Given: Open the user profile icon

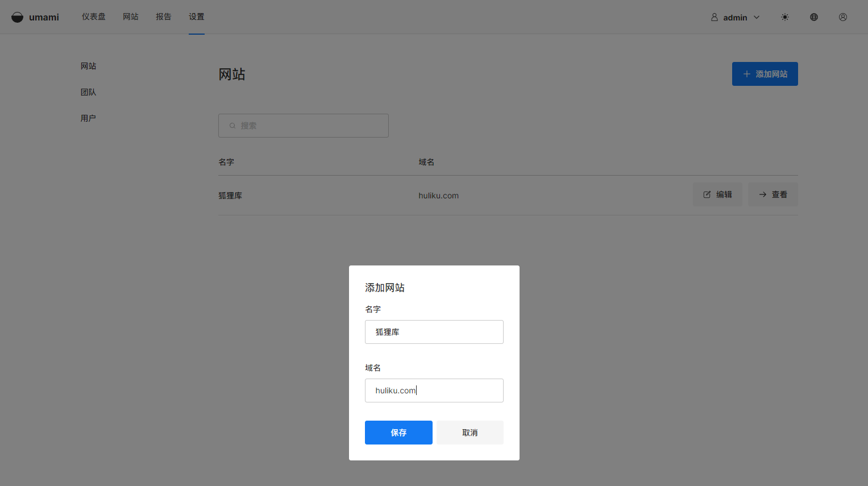Looking at the screenshot, I should click(843, 17).
